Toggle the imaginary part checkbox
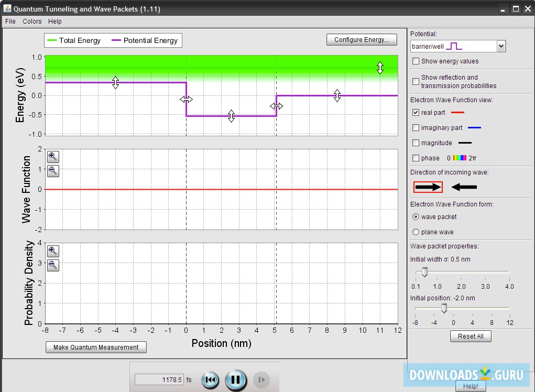The width and height of the screenshot is (535, 392). point(416,127)
